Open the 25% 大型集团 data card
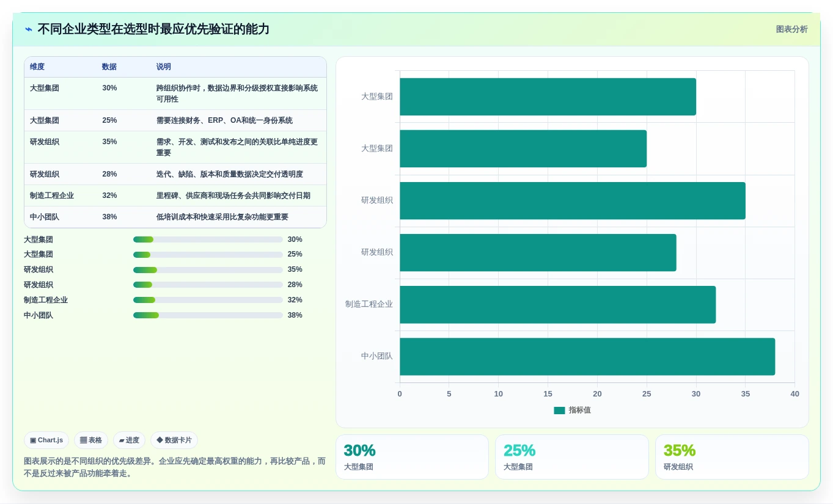This screenshot has width=833, height=504. point(571,457)
